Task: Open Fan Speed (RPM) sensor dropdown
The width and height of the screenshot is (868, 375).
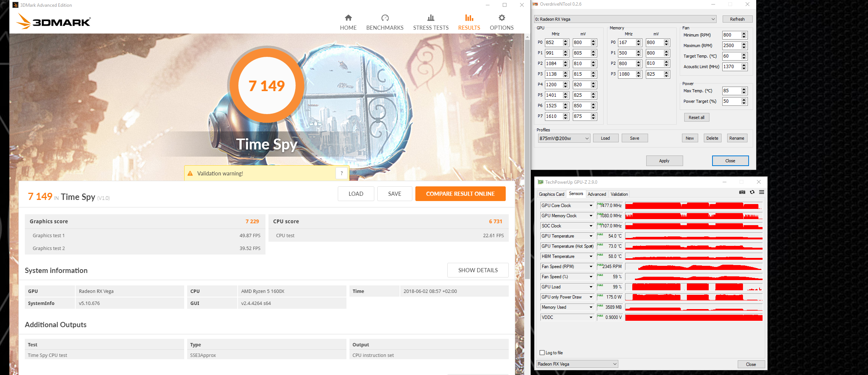Action: 591,267
